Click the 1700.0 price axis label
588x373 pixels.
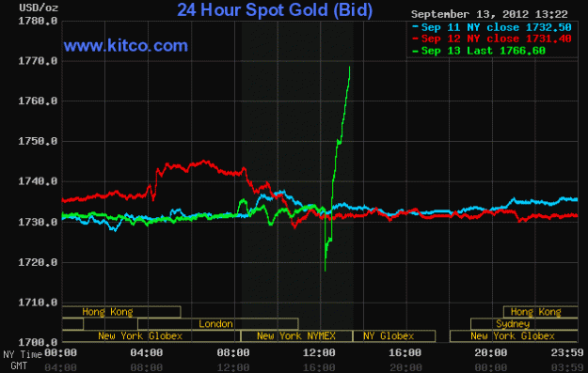38,342
